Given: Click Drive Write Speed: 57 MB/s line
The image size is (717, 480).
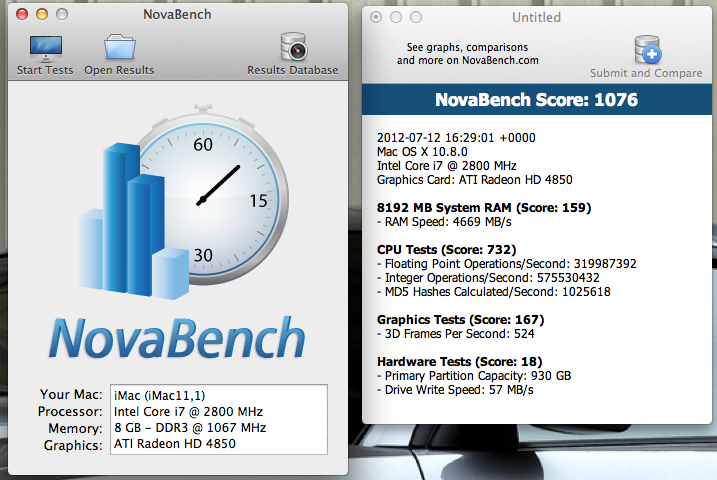Looking at the screenshot, I should (x=455, y=390).
